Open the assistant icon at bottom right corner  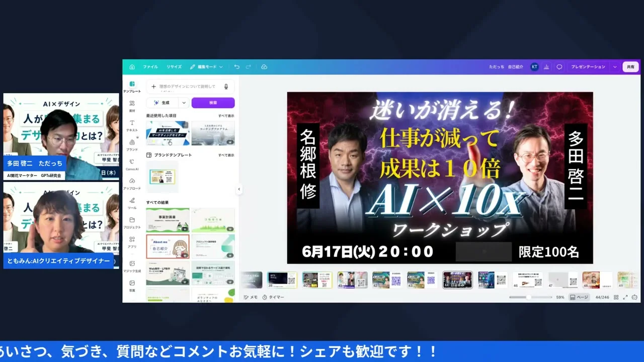(x=635, y=297)
